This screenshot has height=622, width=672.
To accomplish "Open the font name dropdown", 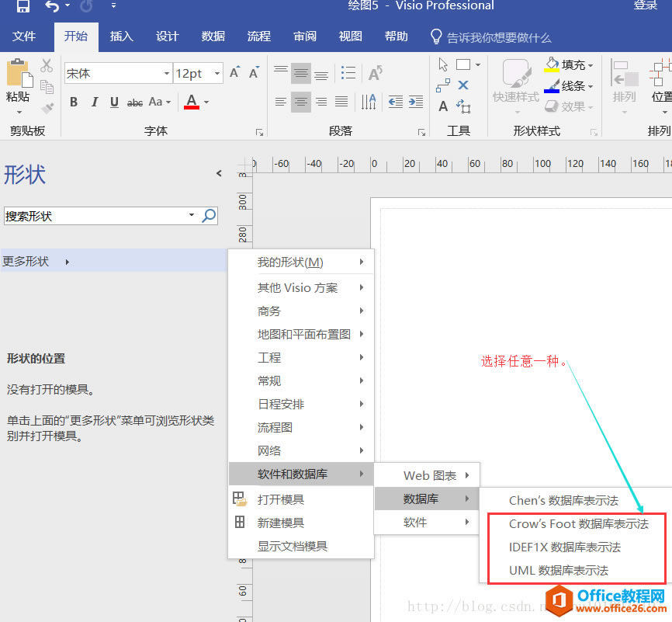I will (x=166, y=74).
